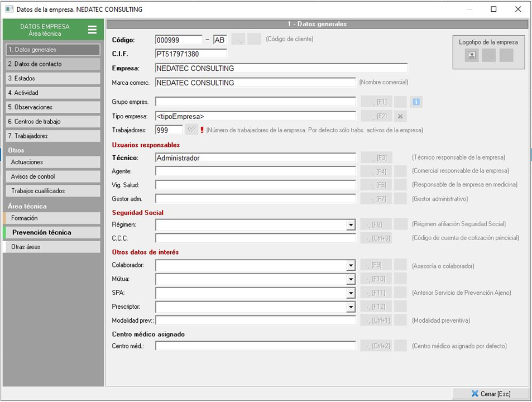Click the Centro méd. text field
This screenshot has width=532, height=402.
point(255,346)
